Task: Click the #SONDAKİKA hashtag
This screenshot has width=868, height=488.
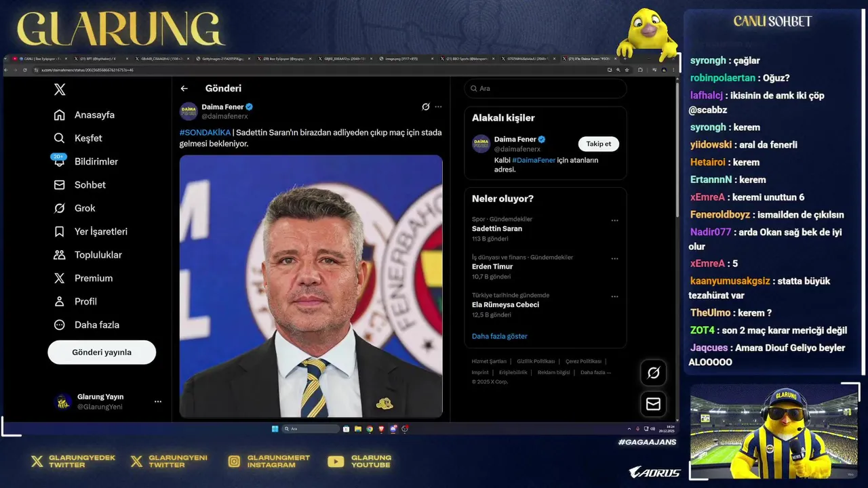Action: 205,132
